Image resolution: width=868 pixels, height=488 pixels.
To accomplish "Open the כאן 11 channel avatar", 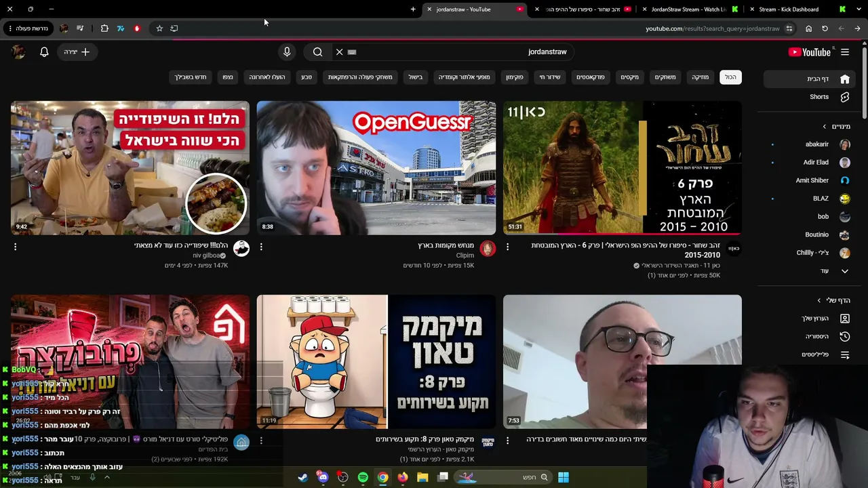I will (734, 249).
